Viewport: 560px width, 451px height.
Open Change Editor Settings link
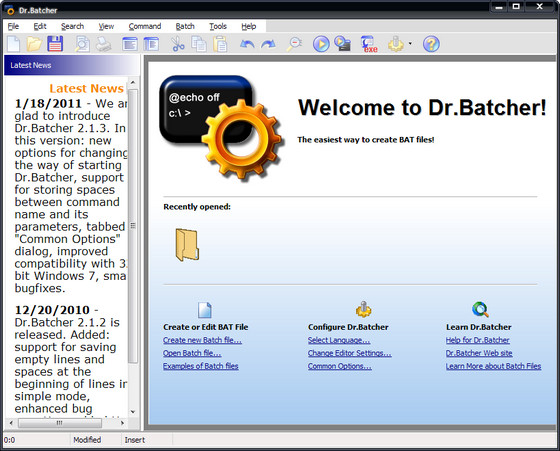point(350,353)
